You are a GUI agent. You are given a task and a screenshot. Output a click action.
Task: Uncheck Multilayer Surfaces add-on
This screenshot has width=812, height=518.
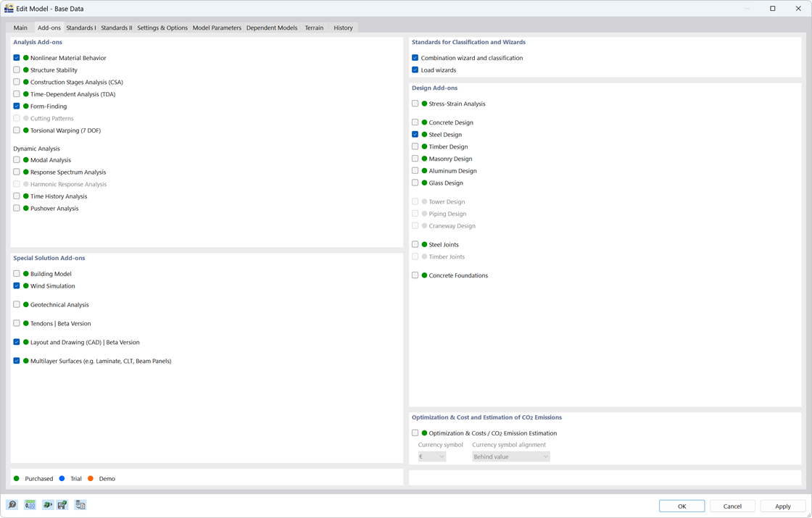(17, 361)
